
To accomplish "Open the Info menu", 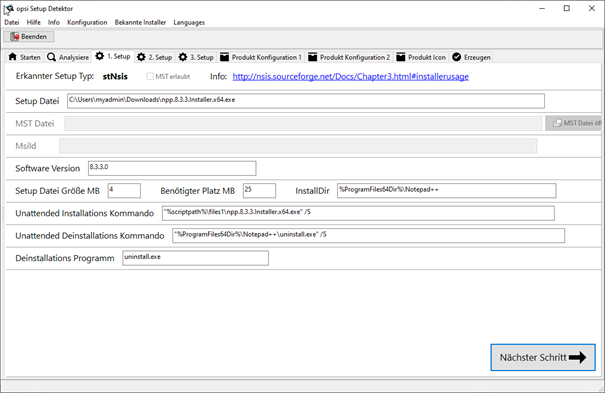I will tap(54, 22).
